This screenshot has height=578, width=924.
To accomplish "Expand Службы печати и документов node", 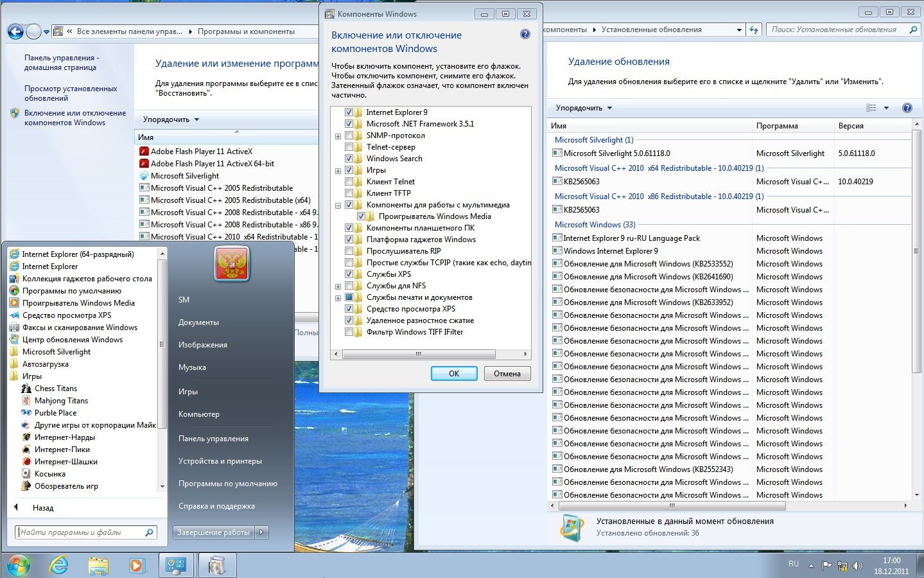I will tap(338, 298).
